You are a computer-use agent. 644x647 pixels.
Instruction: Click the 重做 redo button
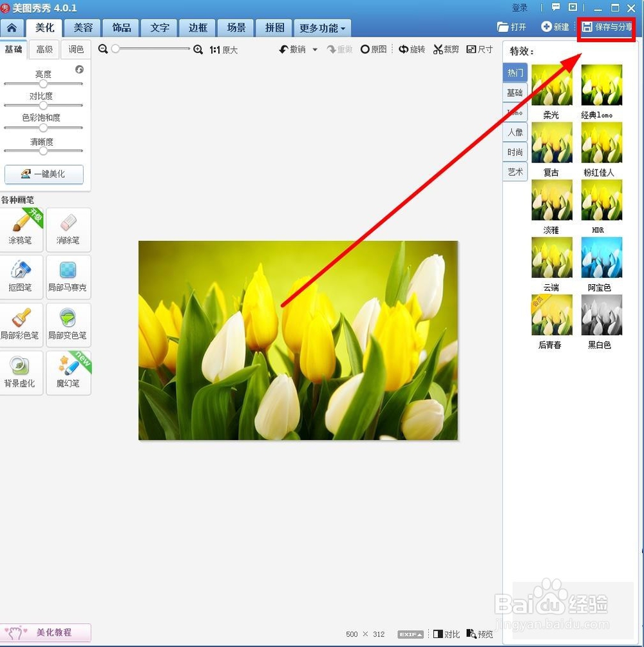point(340,50)
